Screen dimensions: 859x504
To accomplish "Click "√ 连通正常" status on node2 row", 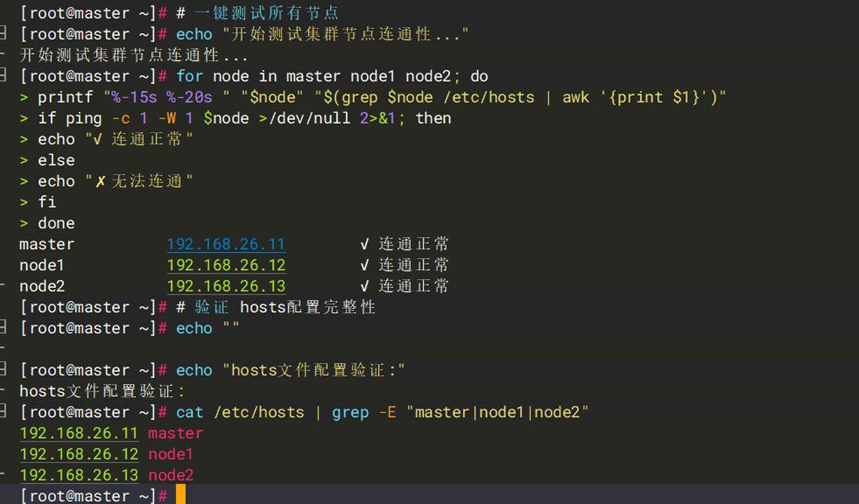I will point(405,286).
